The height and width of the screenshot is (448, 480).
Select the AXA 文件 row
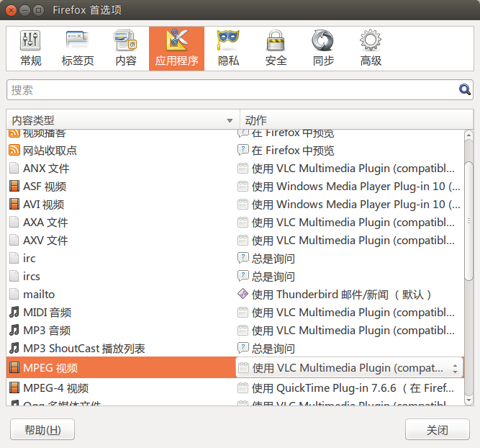235,222
